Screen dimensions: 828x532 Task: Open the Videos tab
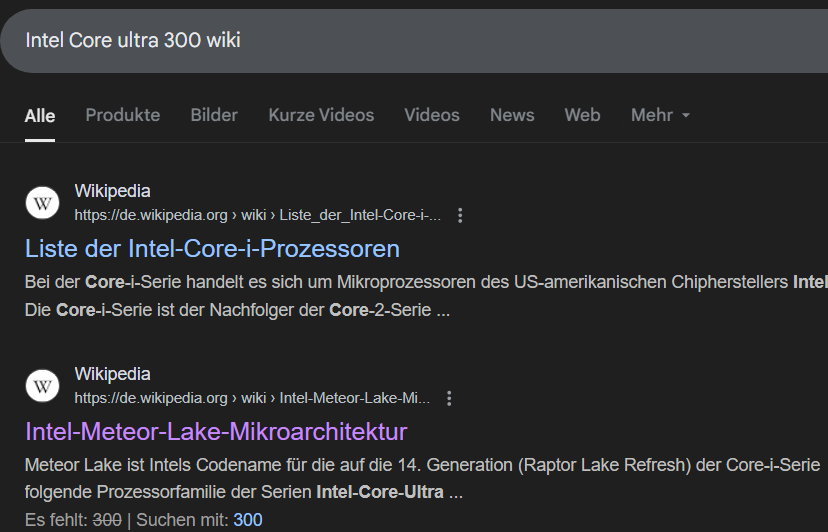432,115
